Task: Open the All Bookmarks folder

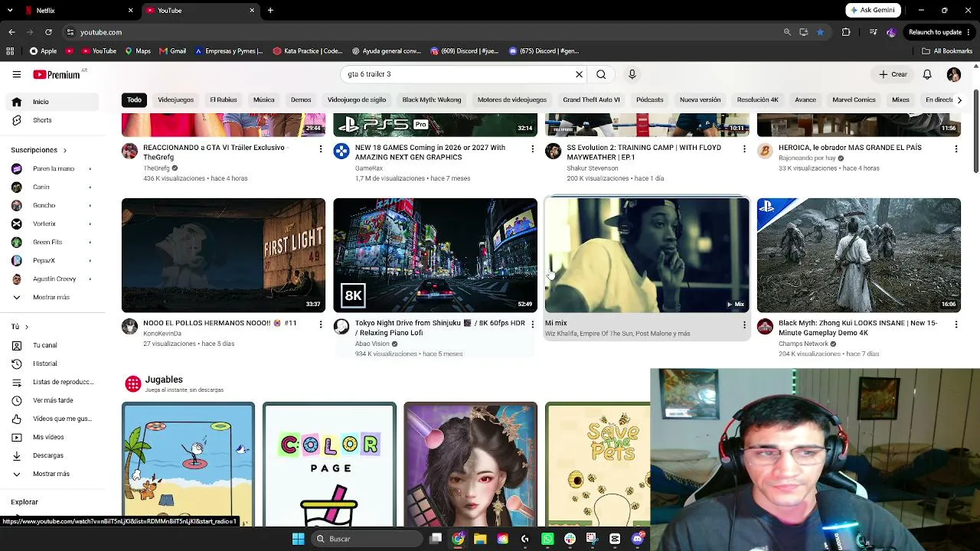Action: click(947, 51)
